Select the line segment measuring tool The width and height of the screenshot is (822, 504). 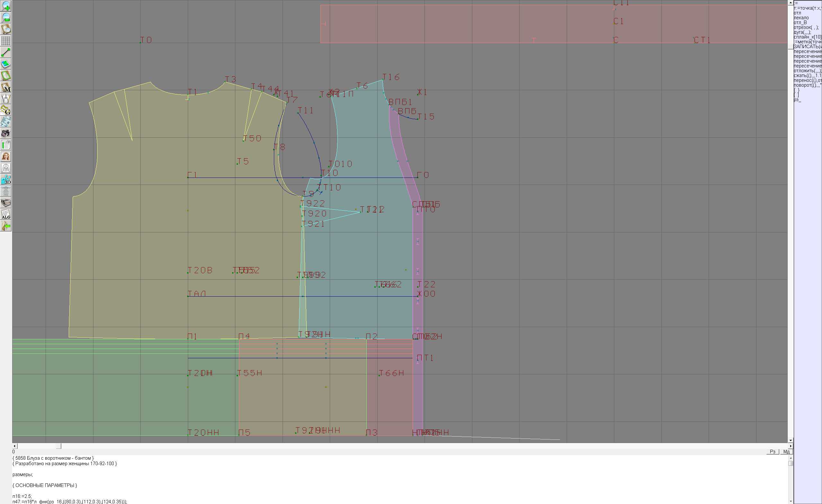pos(6,52)
